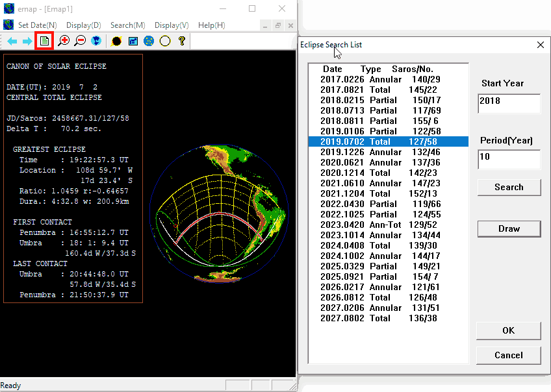Click the yellow-ringed circle toolbar icon
551x392 pixels.
click(165, 41)
